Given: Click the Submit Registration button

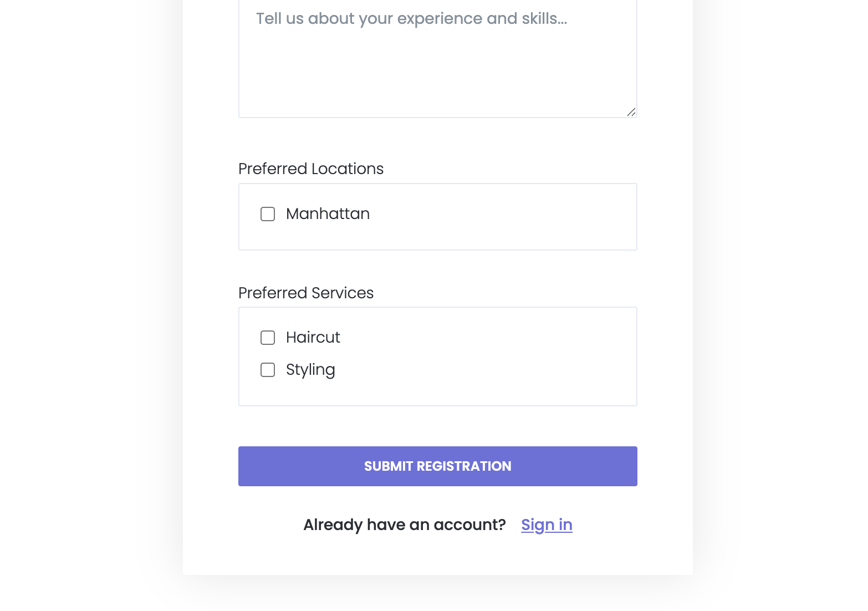Looking at the screenshot, I should coord(437,466).
